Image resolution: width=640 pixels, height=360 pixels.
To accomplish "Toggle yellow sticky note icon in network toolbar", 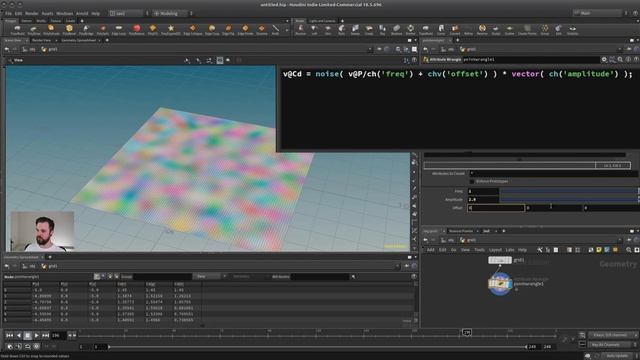I will coord(599,250).
